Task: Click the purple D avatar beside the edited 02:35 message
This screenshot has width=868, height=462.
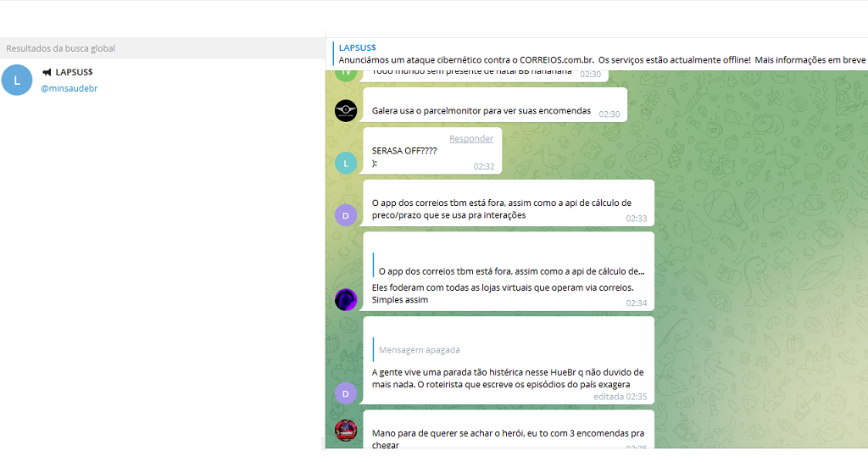Action: (346, 393)
